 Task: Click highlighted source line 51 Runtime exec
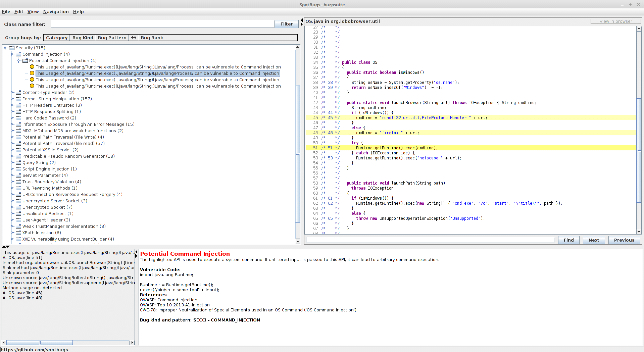point(470,148)
